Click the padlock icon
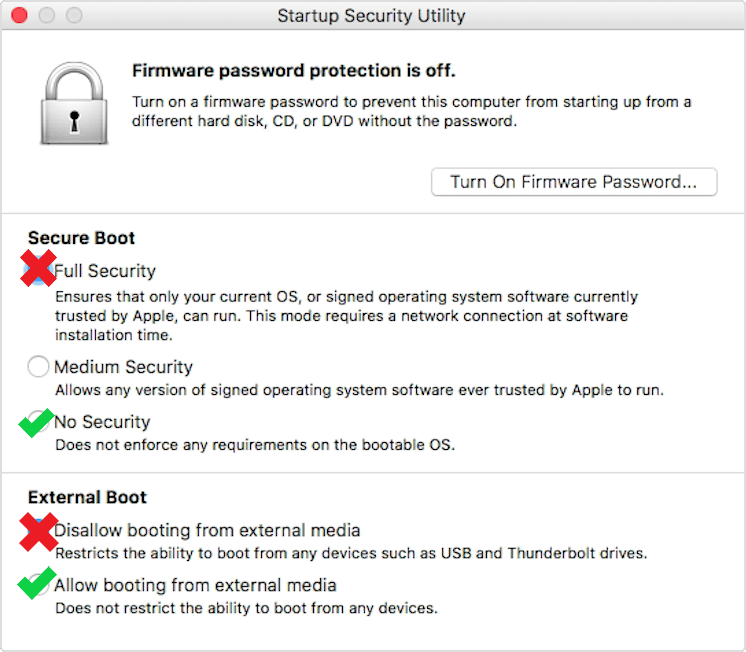This screenshot has width=746, height=652. 74,103
